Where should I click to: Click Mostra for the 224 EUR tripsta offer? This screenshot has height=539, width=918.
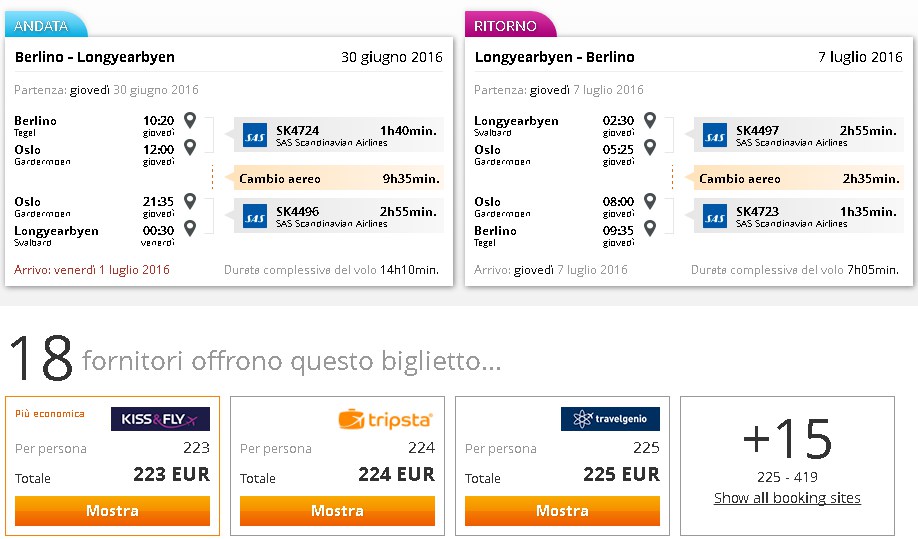[337, 511]
